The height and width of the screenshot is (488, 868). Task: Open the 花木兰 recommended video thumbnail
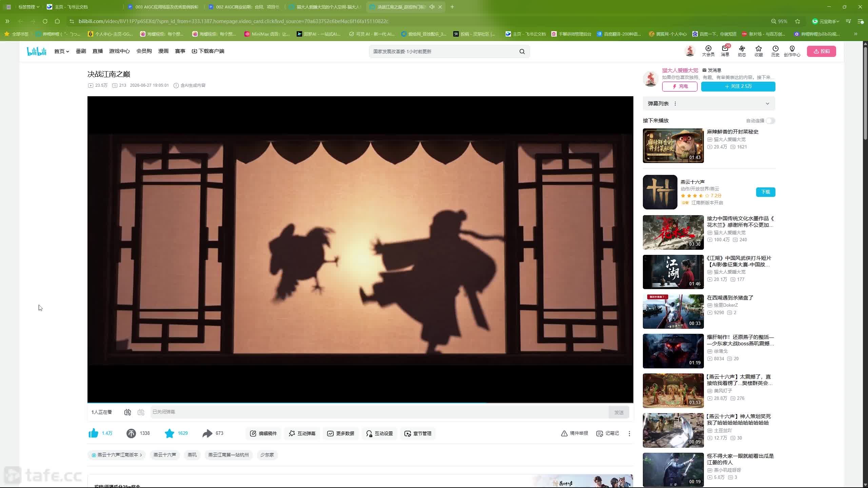point(673,232)
